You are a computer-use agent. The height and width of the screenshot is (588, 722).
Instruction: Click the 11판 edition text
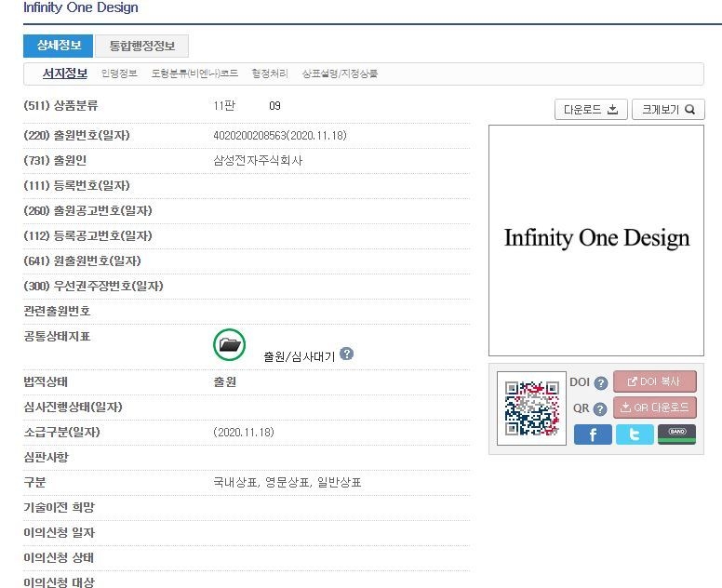224,106
